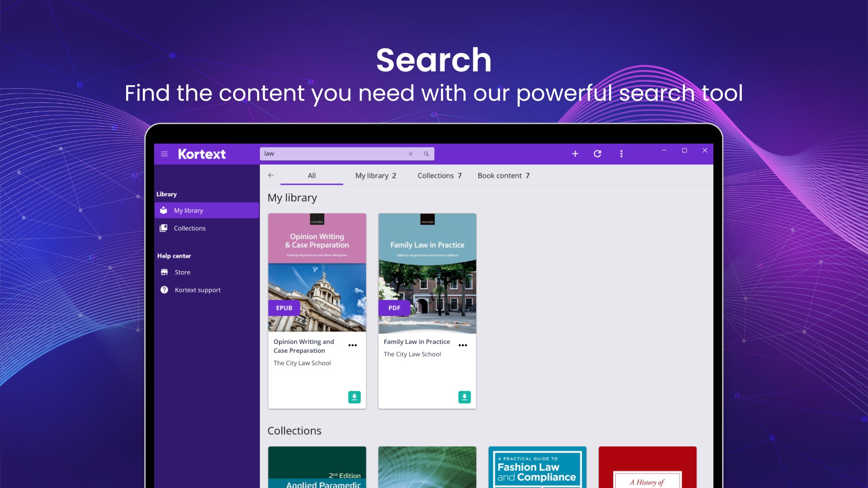This screenshot has width=868, height=488.
Task: Open options for Opinion Writing and Case Preparation
Action: pos(353,345)
